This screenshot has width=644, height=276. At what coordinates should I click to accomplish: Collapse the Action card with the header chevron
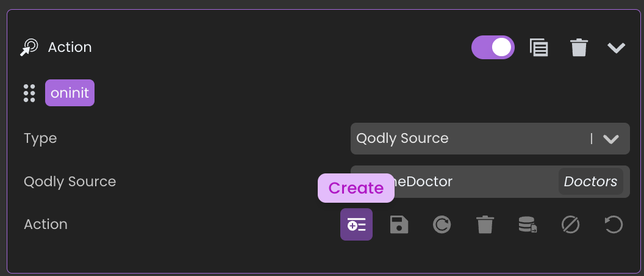(616, 47)
